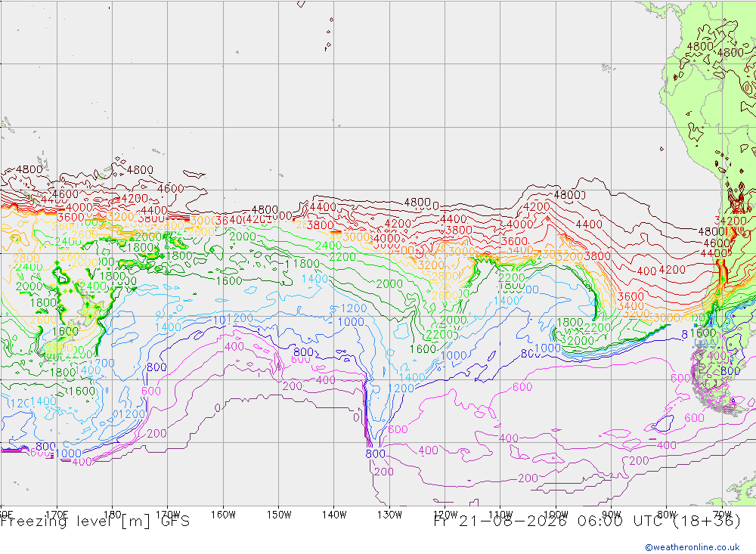756x554 pixels.
Task: Click the 'Freezing level [m] GFS' map title
Action: pos(95,522)
